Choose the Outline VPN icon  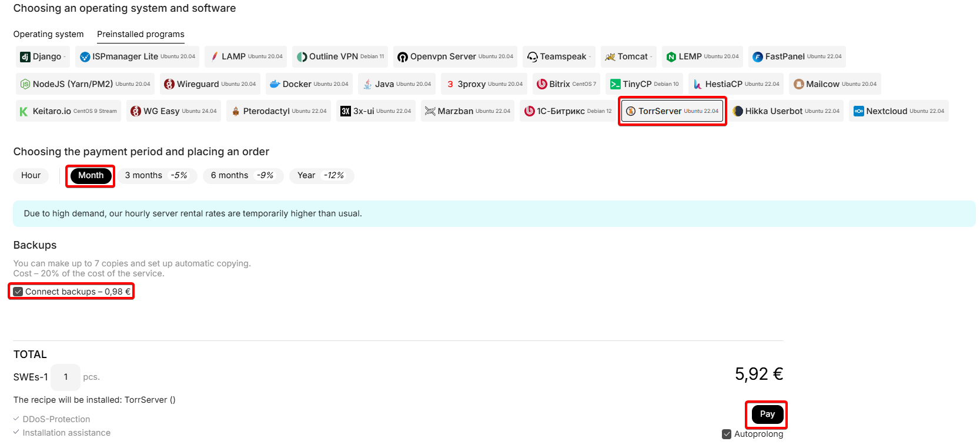302,57
